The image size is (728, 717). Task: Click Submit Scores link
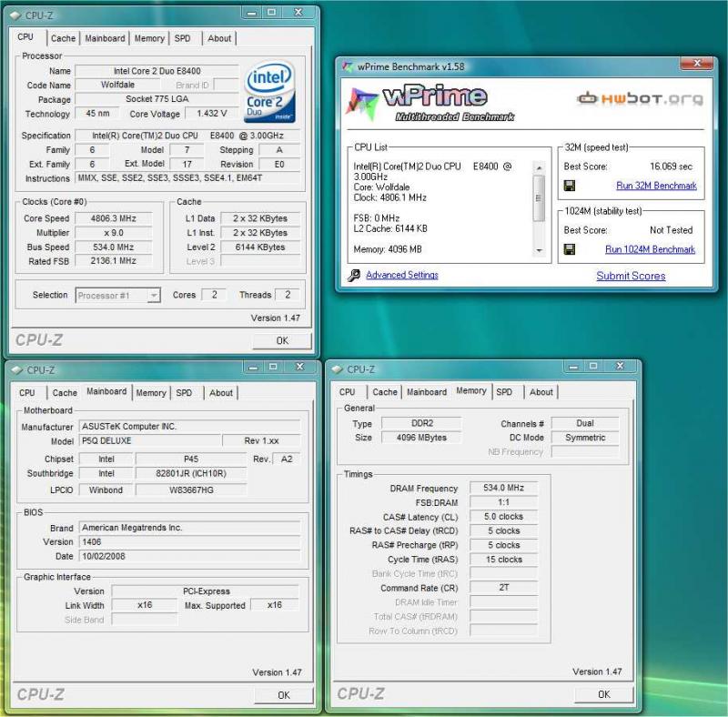click(x=631, y=276)
